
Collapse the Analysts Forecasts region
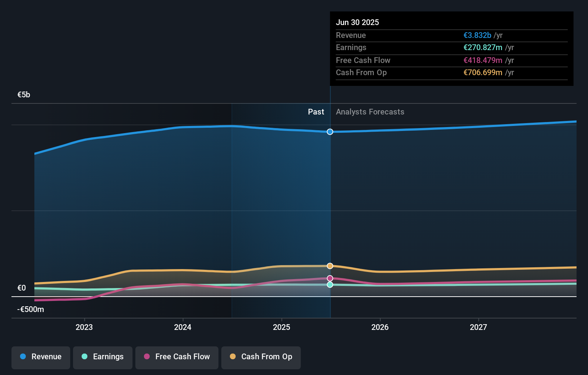[370, 112]
